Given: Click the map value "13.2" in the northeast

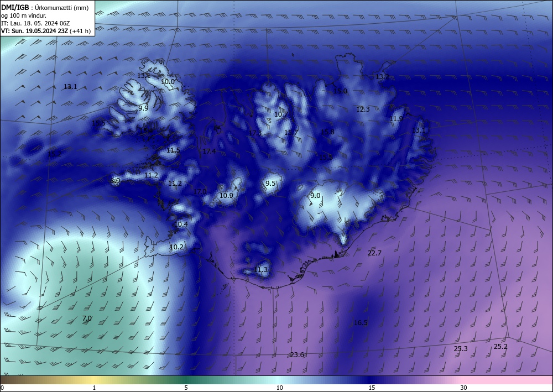Looking at the screenshot, I should tap(382, 76).
